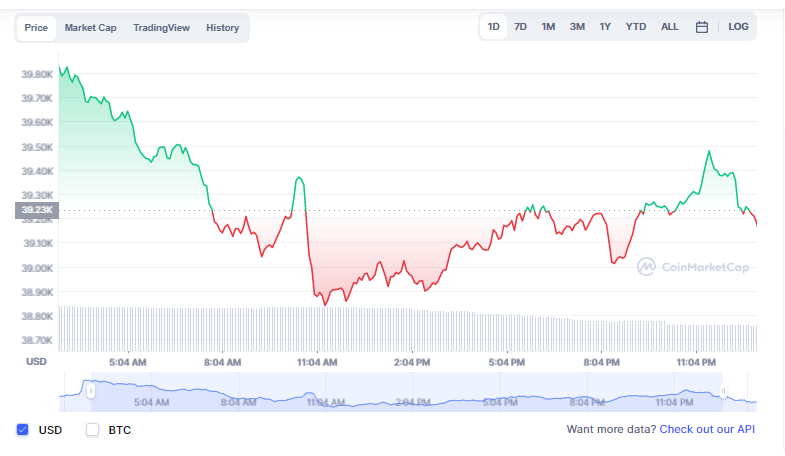The height and width of the screenshot is (456, 785).
Task: Click the 39.50K y-axis label
Action: pos(37,148)
